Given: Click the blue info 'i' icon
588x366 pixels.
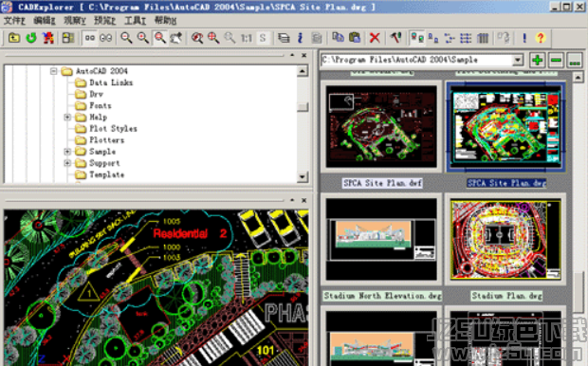Looking at the screenshot, I should tap(300, 38).
